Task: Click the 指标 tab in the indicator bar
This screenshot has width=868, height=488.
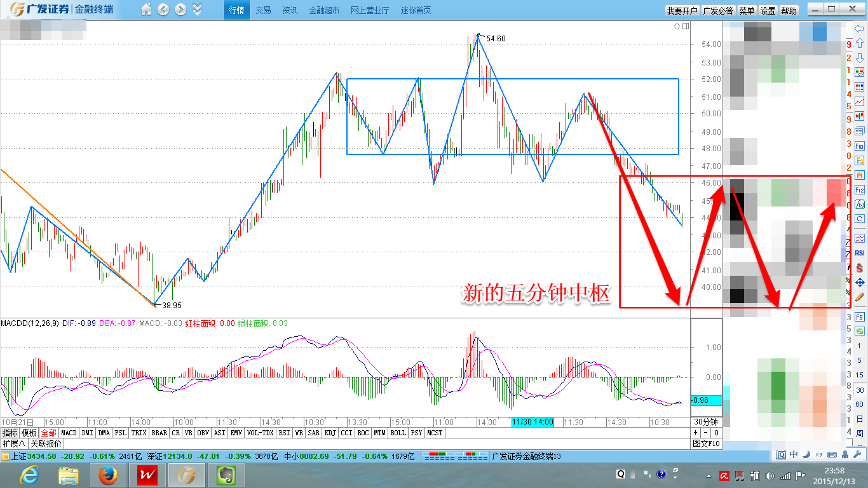Action: 10,433
